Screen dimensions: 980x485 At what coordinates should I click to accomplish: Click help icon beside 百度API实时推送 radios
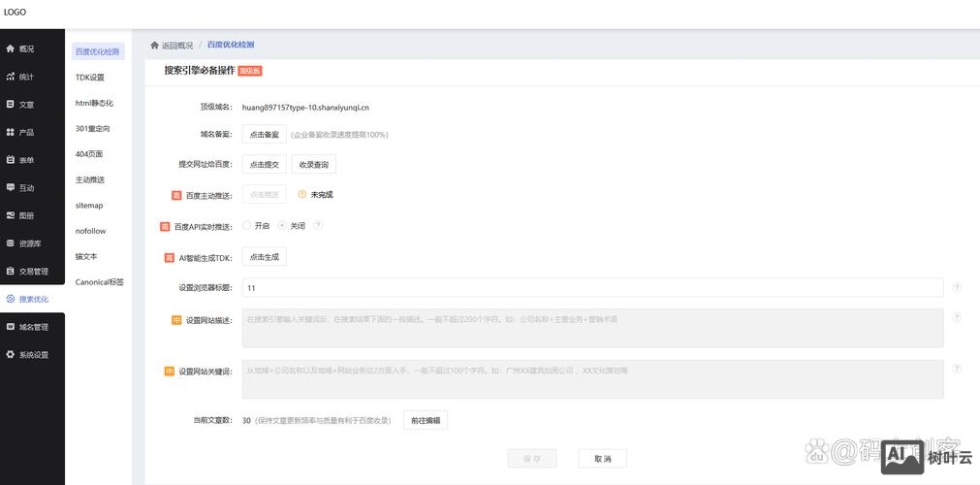tap(318, 225)
